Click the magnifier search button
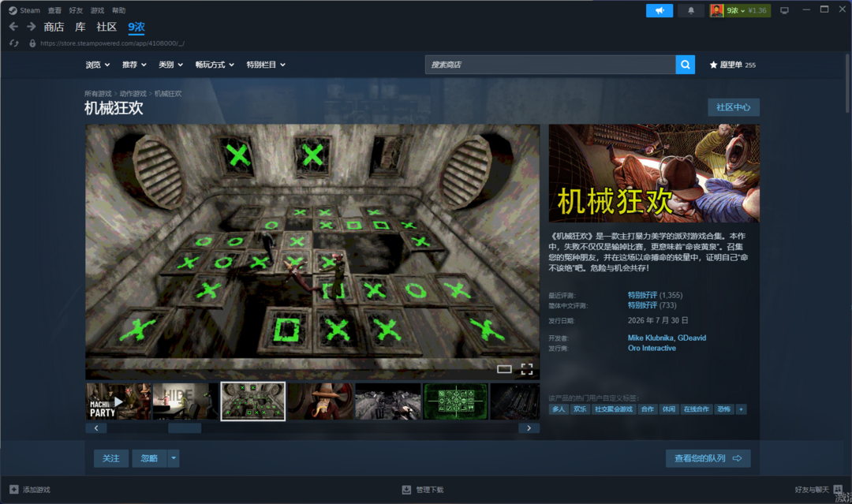This screenshot has height=504, width=852. tap(686, 65)
